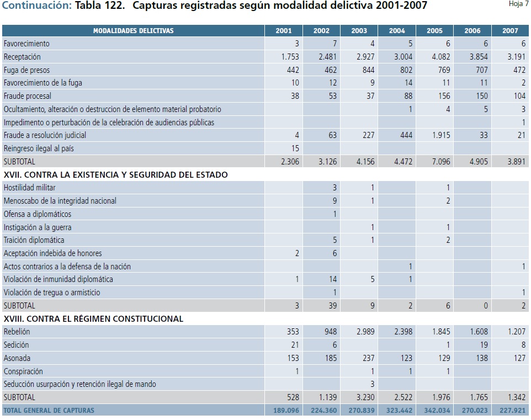Click the section XVII heading about state security
This screenshot has width=531, height=420.
click(115, 175)
